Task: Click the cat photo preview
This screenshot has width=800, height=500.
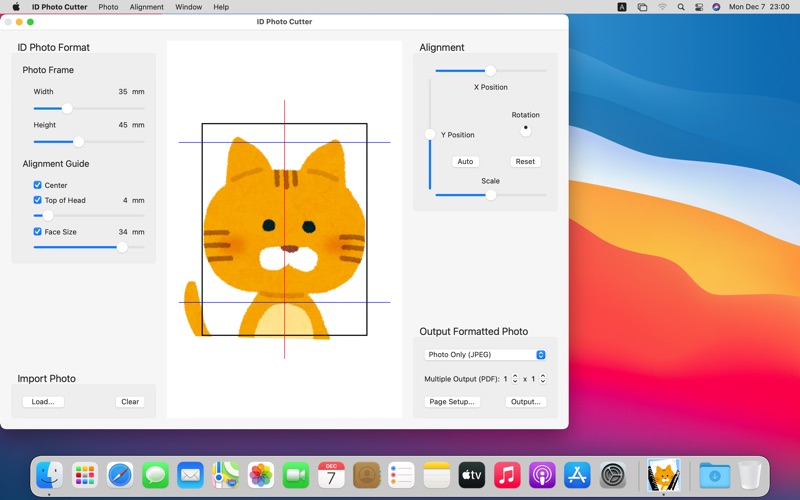Action: [284, 230]
